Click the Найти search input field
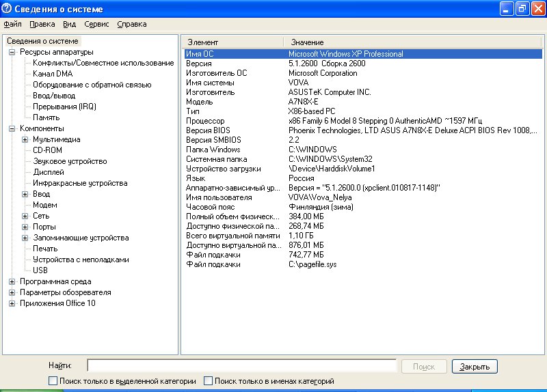 pos(242,366)
